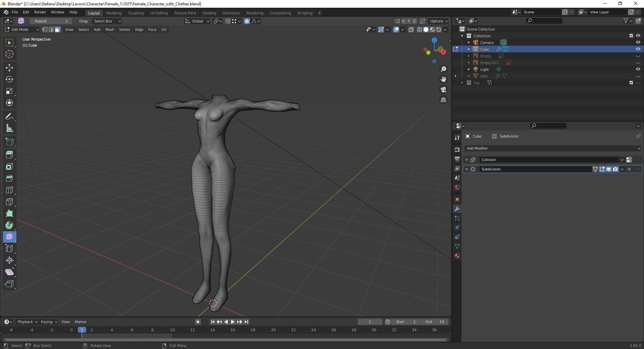Toggle proportional editing
Viewport: 644px width, 349px height.
247,21
